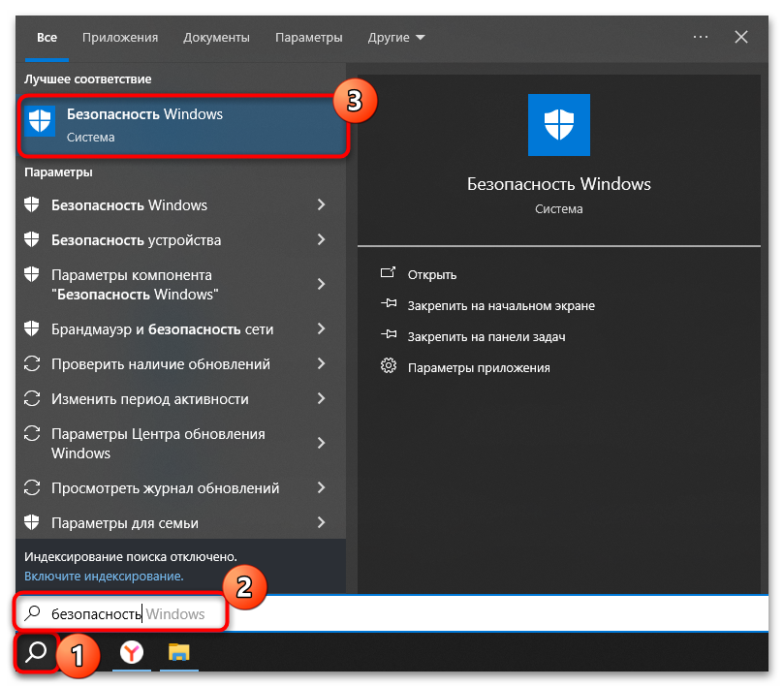Screen dimensions: 784x687
Task: Switch to the Документы tab
Action: 216,37
